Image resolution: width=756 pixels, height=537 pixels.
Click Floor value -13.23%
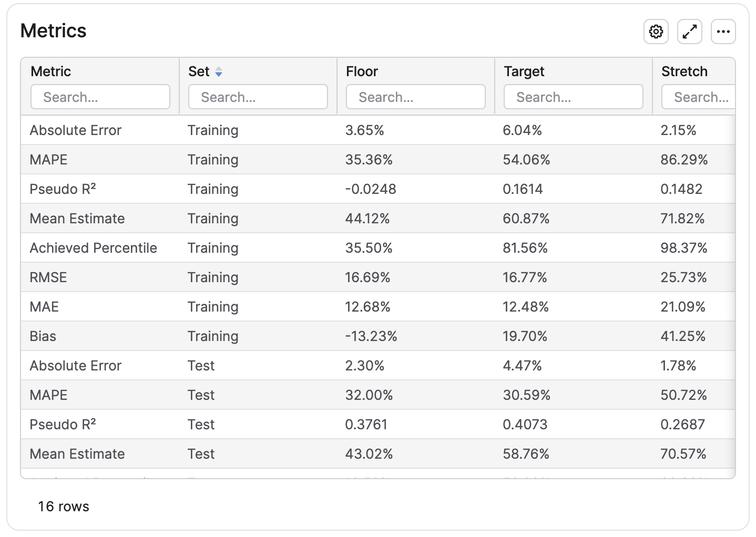point(371,336)
